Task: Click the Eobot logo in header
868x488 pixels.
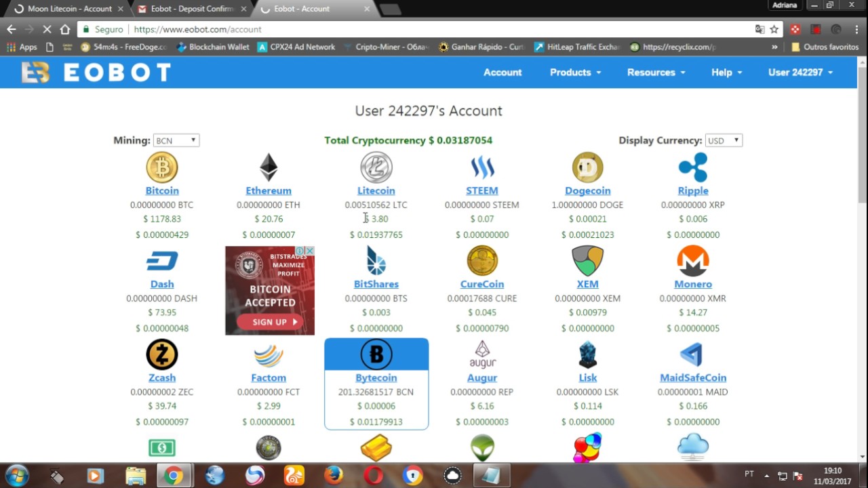Action: click(96, 73)
